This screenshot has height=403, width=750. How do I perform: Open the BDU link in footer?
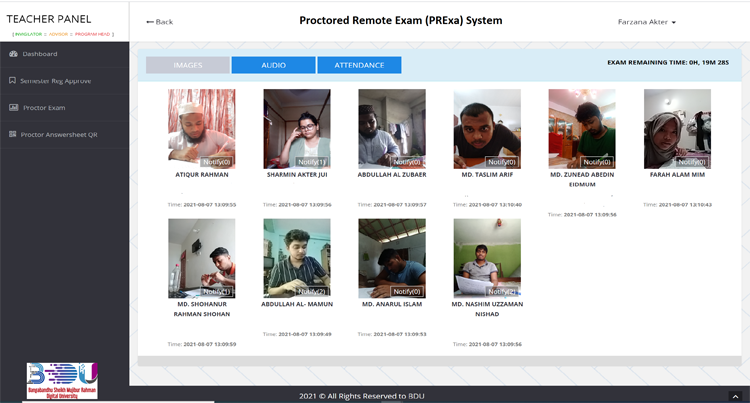pyautogui.click(x=416, y=396)
